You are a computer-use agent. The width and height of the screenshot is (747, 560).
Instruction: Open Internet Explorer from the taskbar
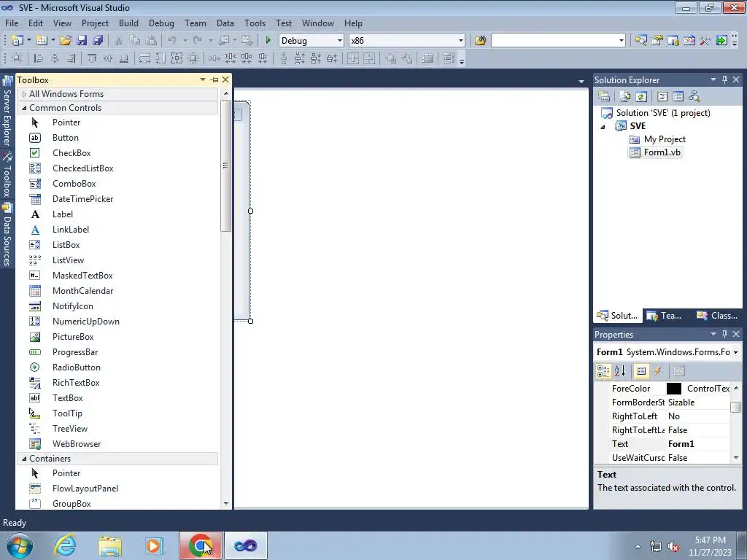[65, 545]
